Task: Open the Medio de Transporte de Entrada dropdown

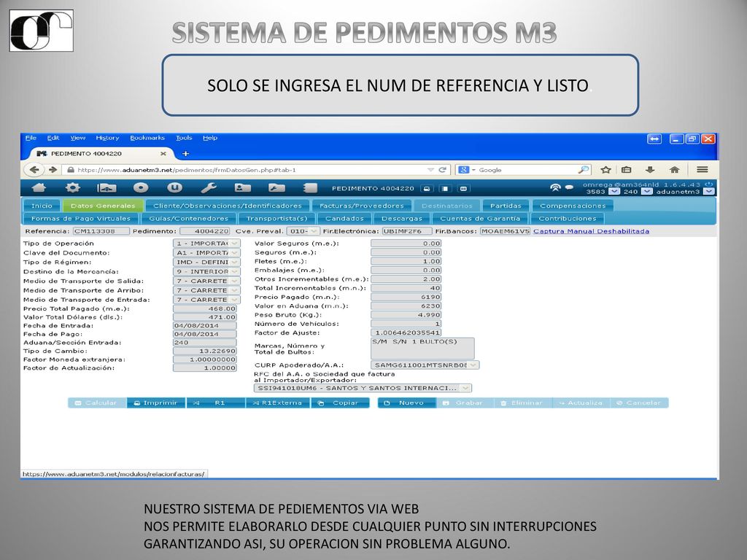Action: [x=206, y=300]
